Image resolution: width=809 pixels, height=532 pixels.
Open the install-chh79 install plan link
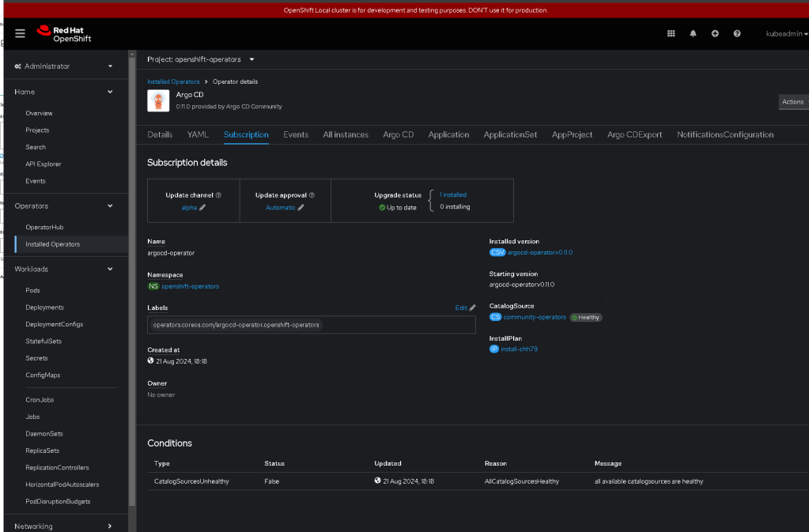pos(519,349)
